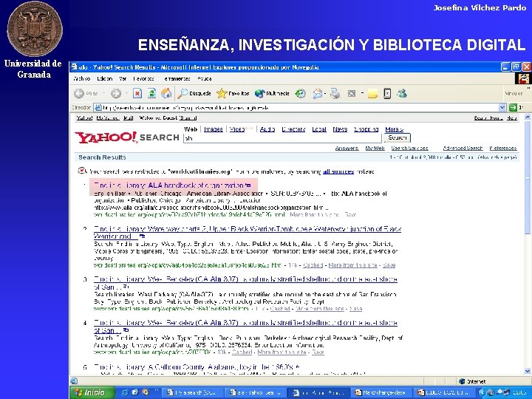Open the Favoritos menu in the menu bar
532x399 pixels.
click(x=144, y=79)
